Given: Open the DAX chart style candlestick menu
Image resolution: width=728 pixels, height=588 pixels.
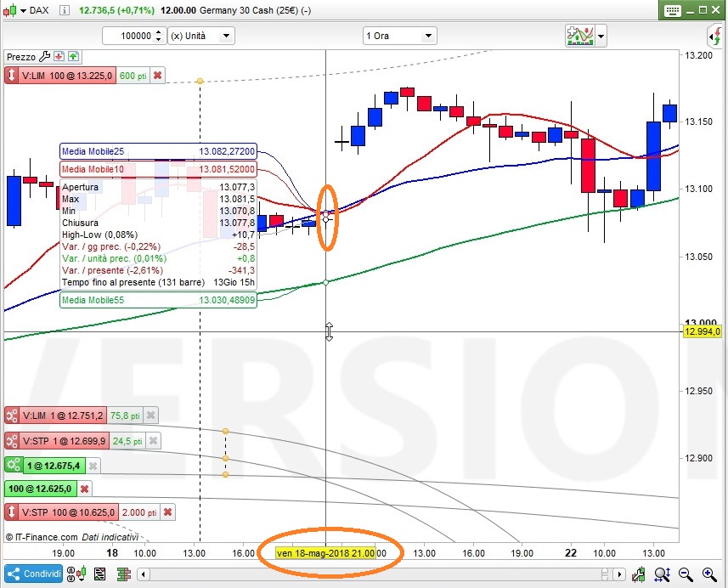Looking at the screenshot, I should click(x=14, y=9).
